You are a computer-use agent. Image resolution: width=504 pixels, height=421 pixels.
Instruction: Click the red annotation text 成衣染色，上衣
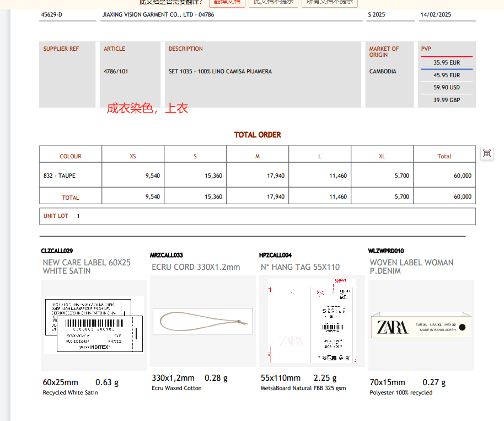(147, 108)
